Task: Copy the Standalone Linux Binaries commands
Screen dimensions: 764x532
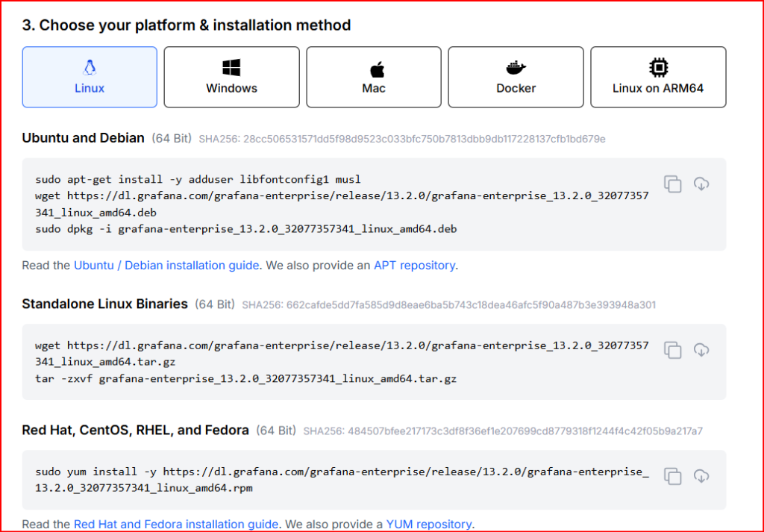Action: (x=673, y=350)
